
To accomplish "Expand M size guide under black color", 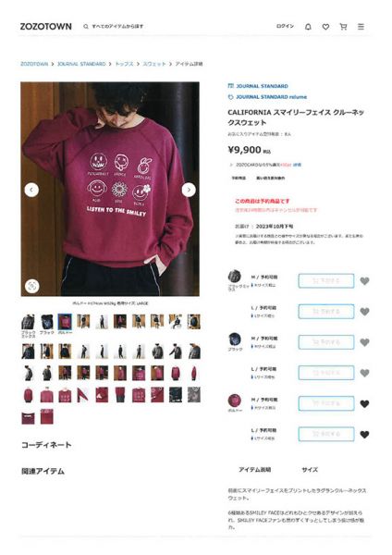I will [x=263, y=347].
